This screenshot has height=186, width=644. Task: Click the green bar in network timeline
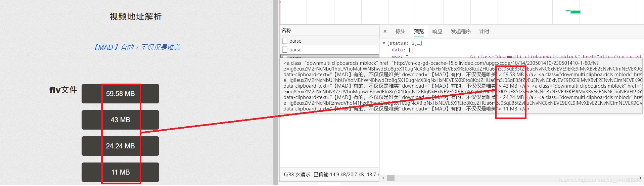pos(576,12)
